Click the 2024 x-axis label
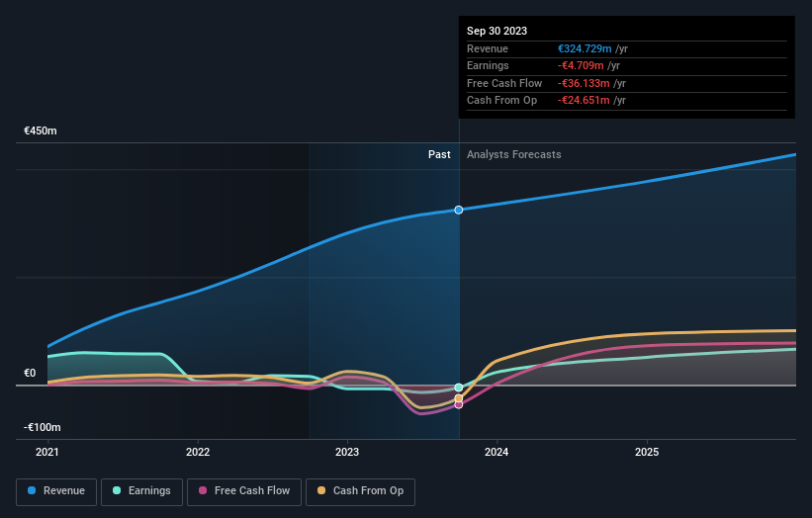This screenshot has height=518, width=812. click(496, 453)
